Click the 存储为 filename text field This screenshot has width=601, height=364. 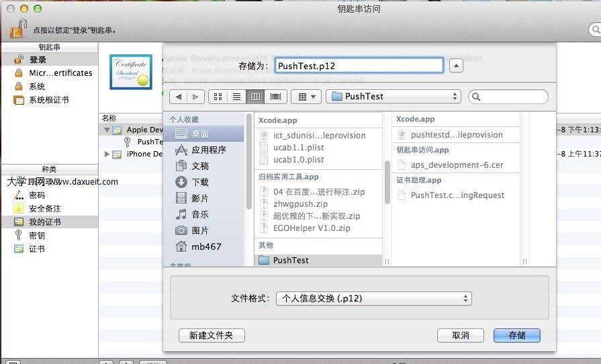358,65
